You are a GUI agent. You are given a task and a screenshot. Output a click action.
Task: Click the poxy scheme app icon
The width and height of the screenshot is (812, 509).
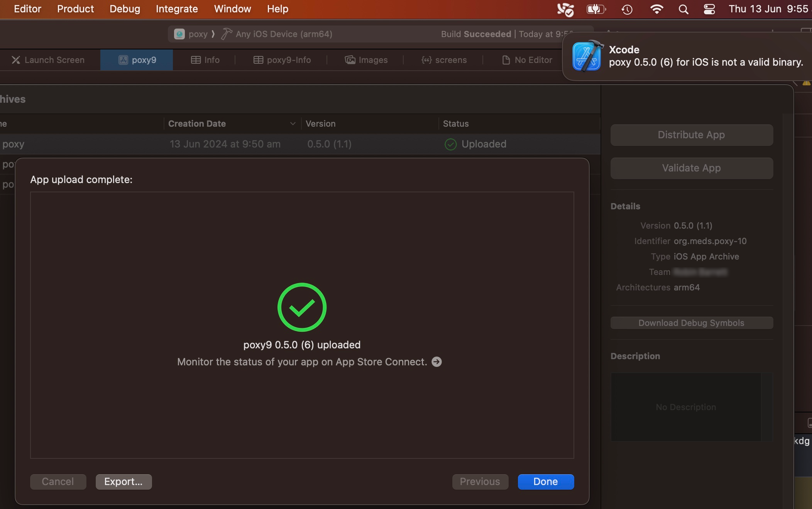pyautogui.click(x=179, y=34)
